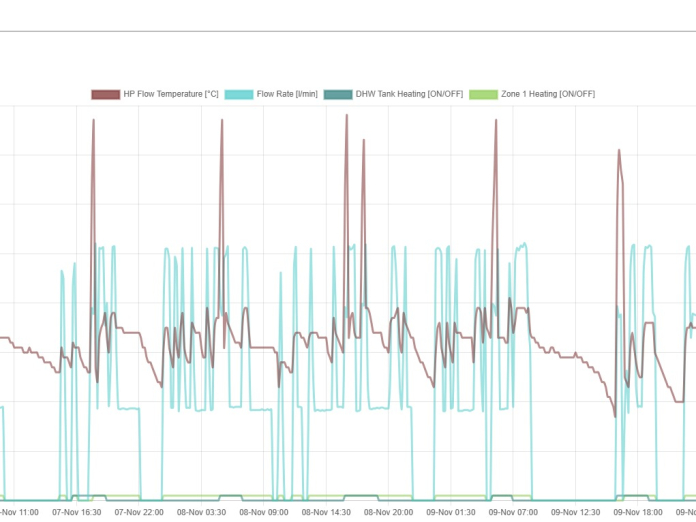Viewport: 696px width, 522px height.
Task: Click the first tall HP Flow Temperature peak
Action: (93, 121)
